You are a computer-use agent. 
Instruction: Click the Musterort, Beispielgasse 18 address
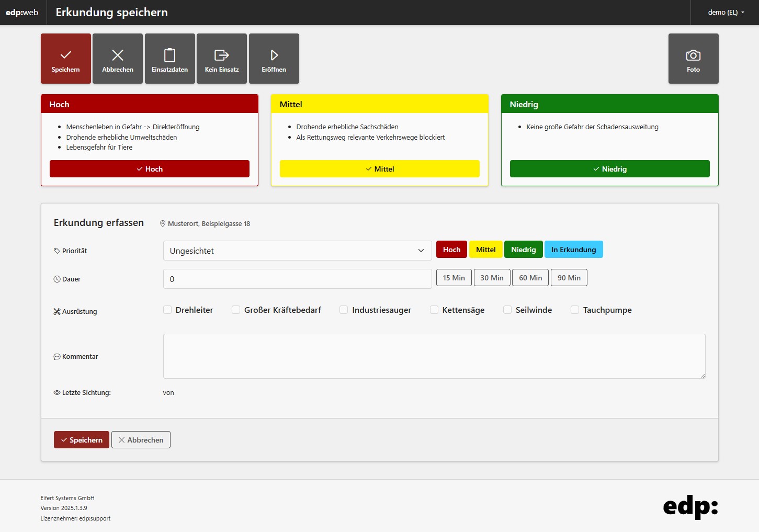(x=209, y=223)
